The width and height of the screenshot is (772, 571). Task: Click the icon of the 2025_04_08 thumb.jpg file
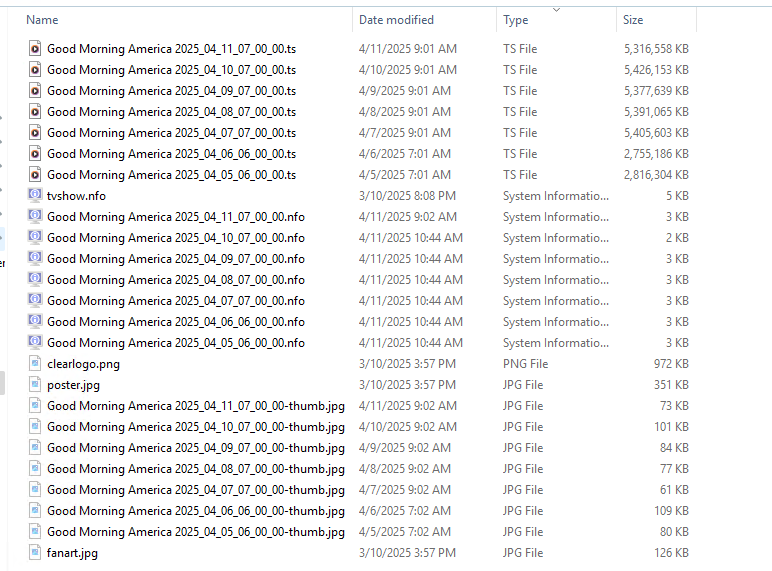coord(35,469)
